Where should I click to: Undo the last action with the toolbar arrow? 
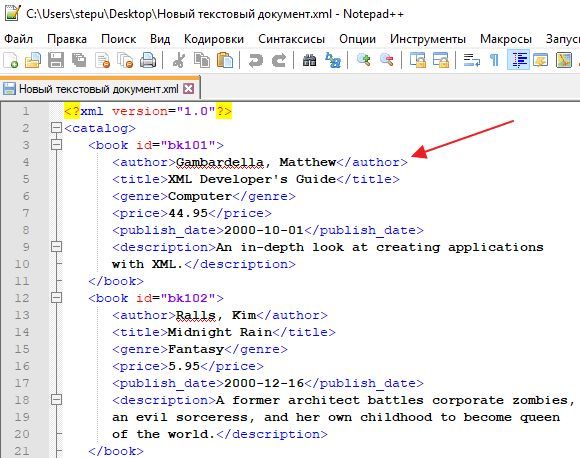(256, 60)
